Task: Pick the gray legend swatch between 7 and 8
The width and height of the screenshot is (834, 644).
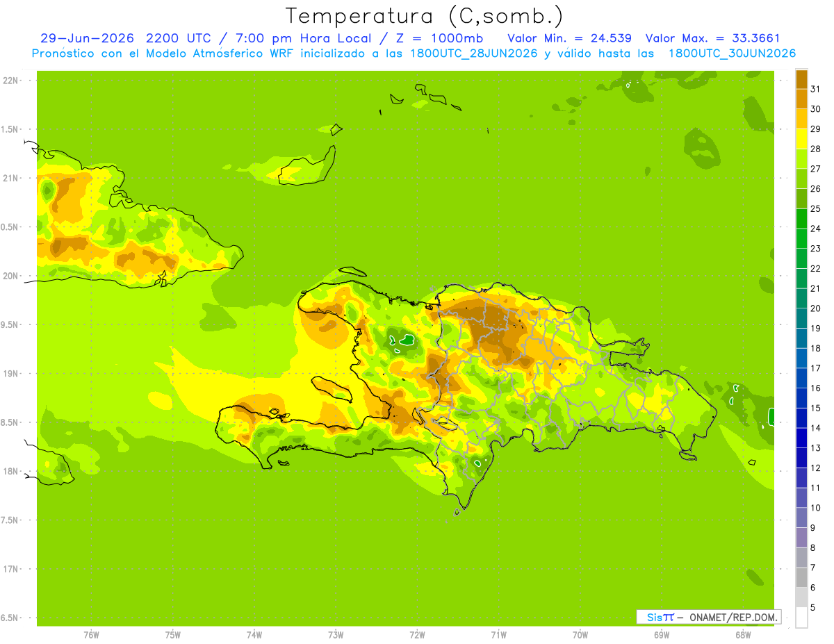Action: coord(801,557)
